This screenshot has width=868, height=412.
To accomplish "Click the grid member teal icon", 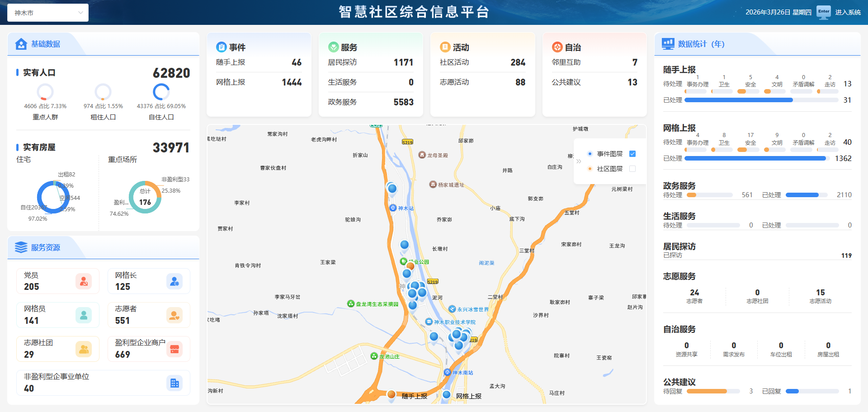I will [84, 315].
